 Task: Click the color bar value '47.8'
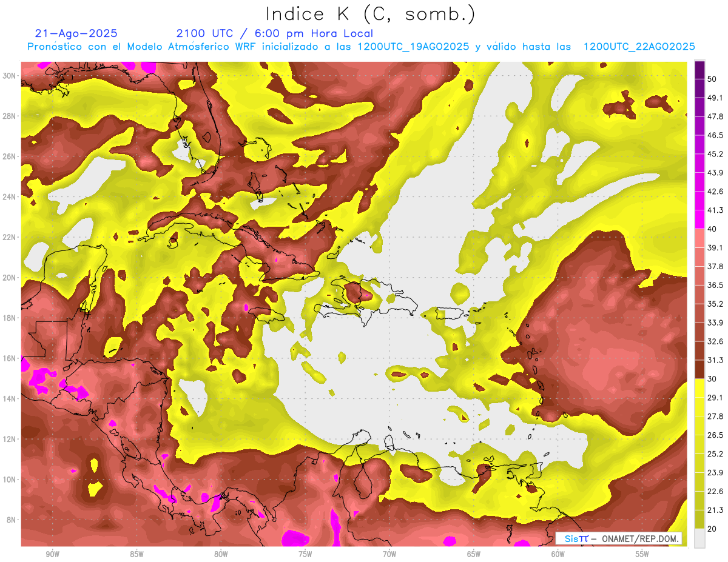715,116
